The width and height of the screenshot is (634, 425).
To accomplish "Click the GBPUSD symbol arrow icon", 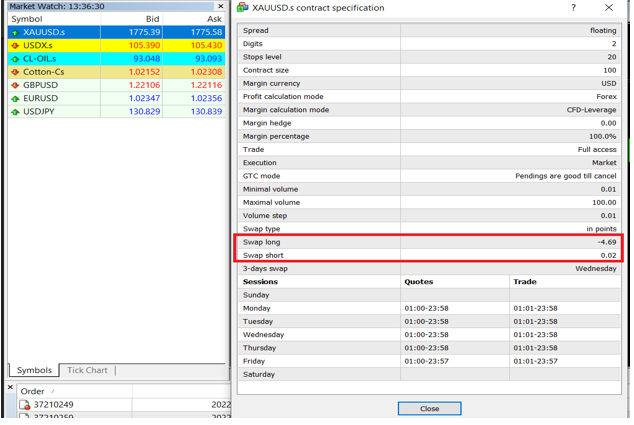I will [x=15, y=85].
